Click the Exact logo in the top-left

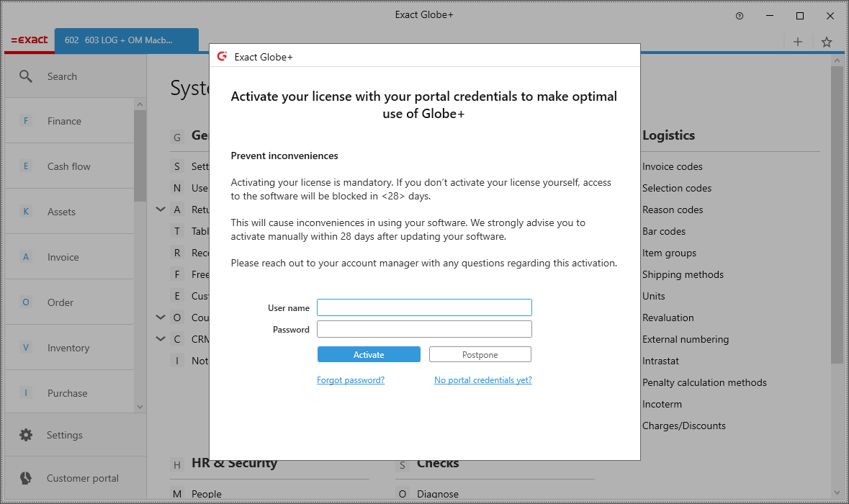click(x=30, y=40)
